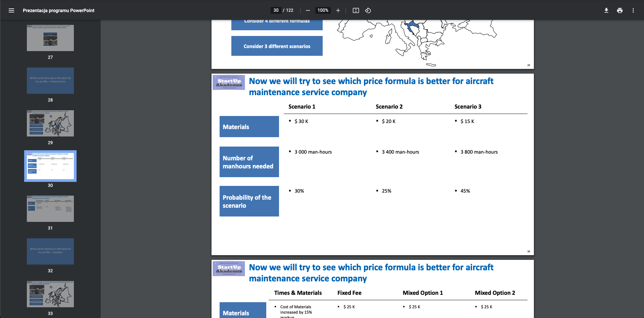Click the '30%' probability value
This screenshot has height=318, width=644.
(x=299, y=191)
